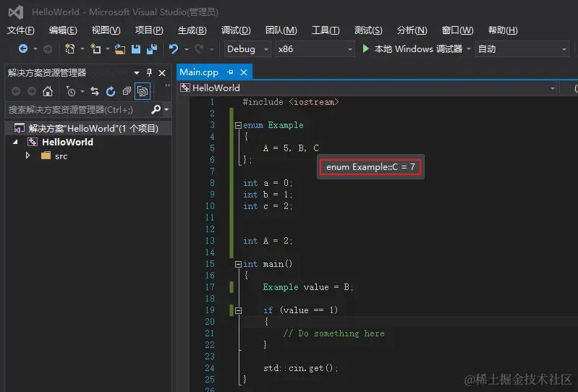Pin the Main.cpp tab
The width and height of the screenshot is (578, 392).
(x=230, y=72)
